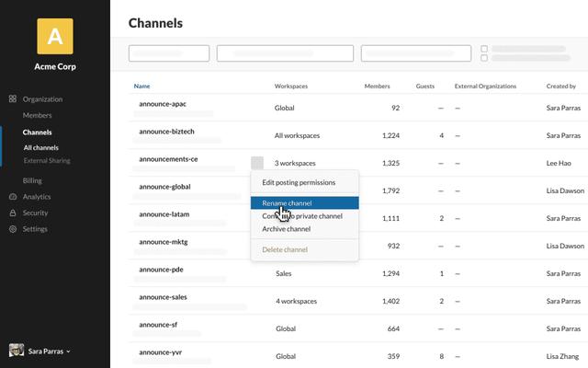This screenshot has height=368, width=588.
Task: Click the first search field under Channels
Action: (x=169, y=53)
